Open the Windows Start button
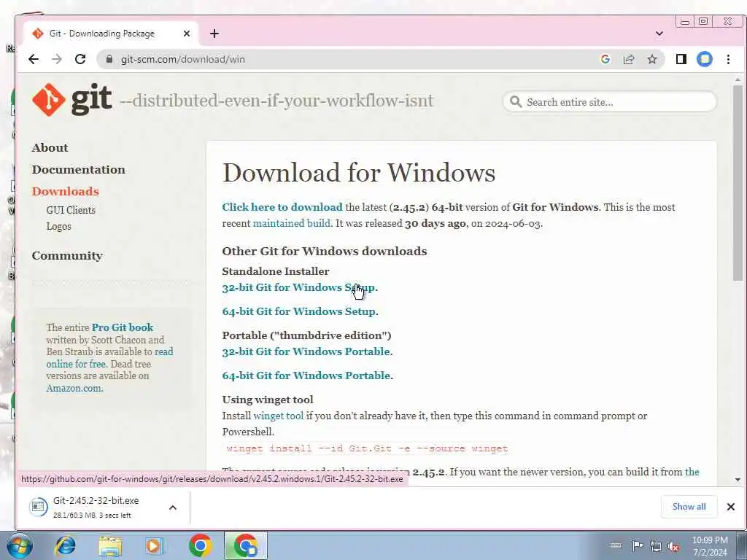747x560 pixels. [x=20, y=545]
